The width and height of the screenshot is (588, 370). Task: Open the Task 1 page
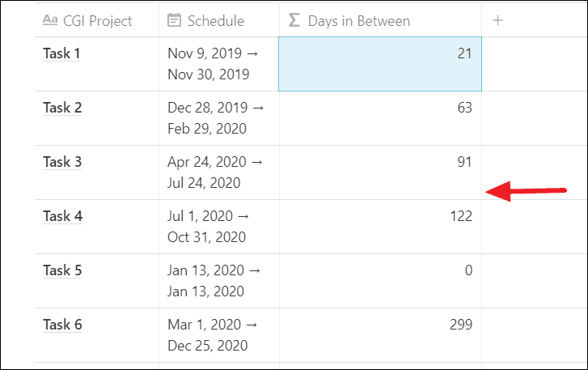(x=62, y=54)
